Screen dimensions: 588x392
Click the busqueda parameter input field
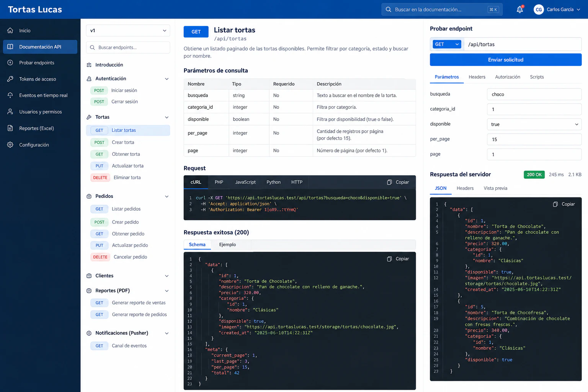pyautogui.click(x=534, y=94)
